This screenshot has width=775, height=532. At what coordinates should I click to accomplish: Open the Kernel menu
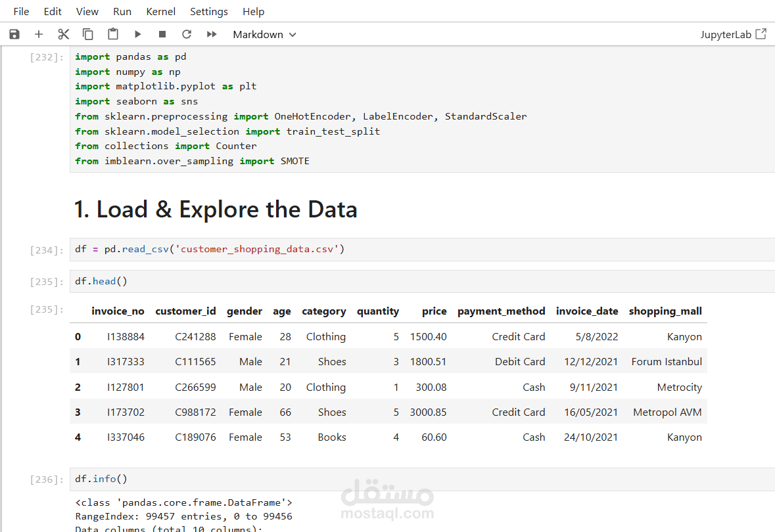(160, 11)
